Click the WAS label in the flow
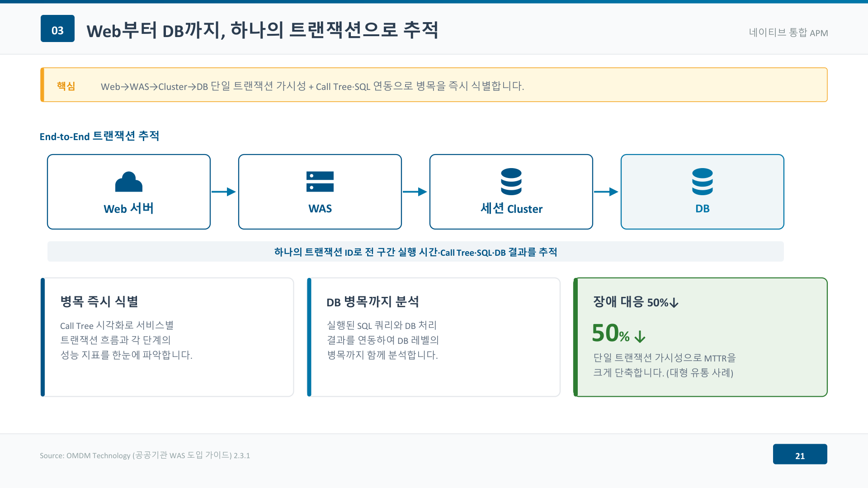 320,208
